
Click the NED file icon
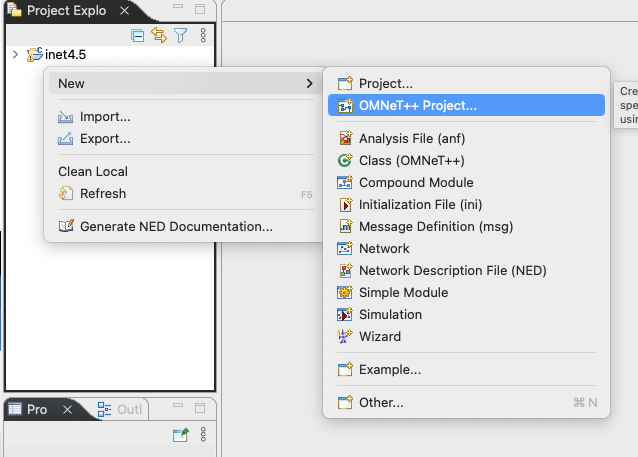345,271
